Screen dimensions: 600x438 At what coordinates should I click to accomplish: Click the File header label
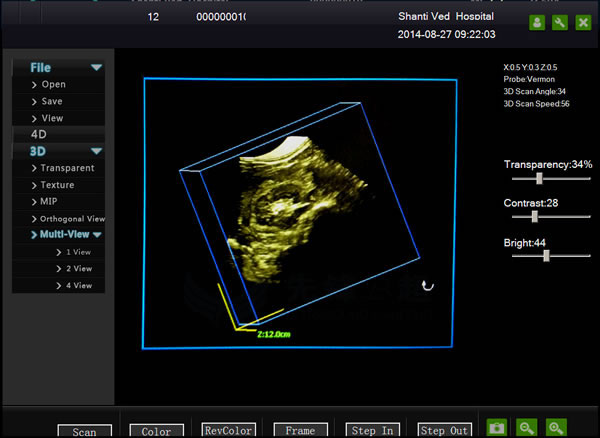pos(41,68)
